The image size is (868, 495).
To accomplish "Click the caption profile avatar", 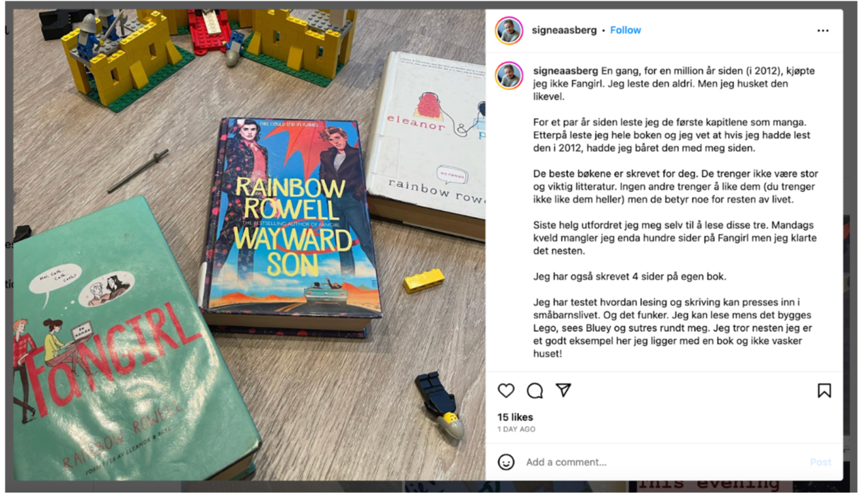I will (x=509, y=75).
